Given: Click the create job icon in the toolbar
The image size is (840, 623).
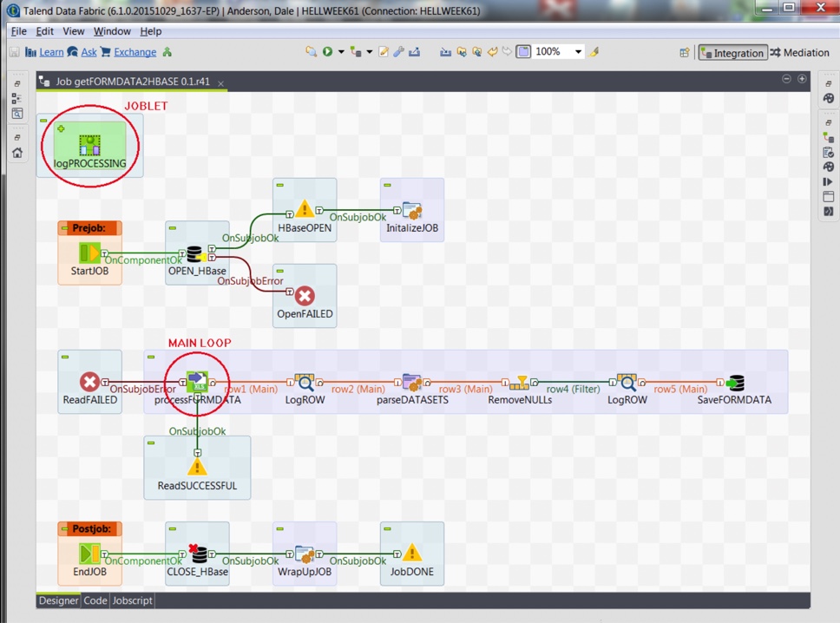Looking at the screenshot, I should click(356, 51).
